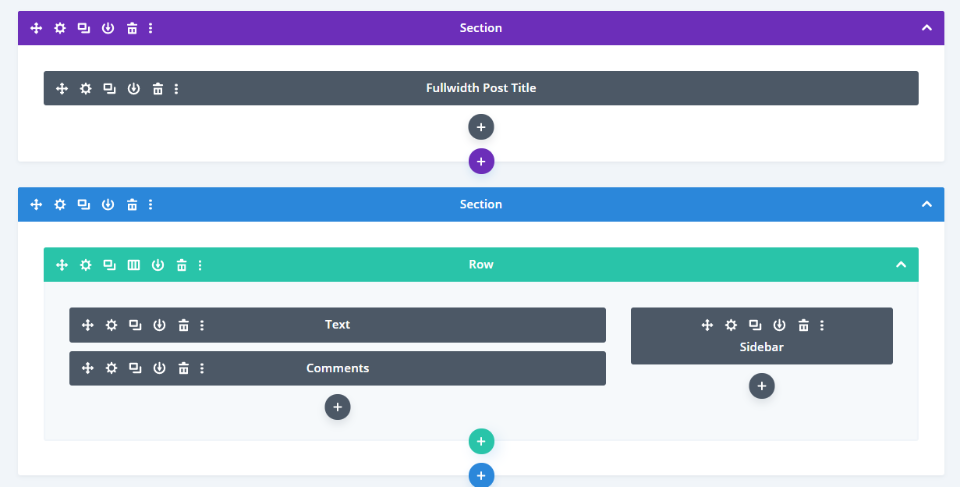Image resolution: width=960 pixels, height=487 pixels.
Task: Add a module below Sidebar
Action: tap(762, 386)
